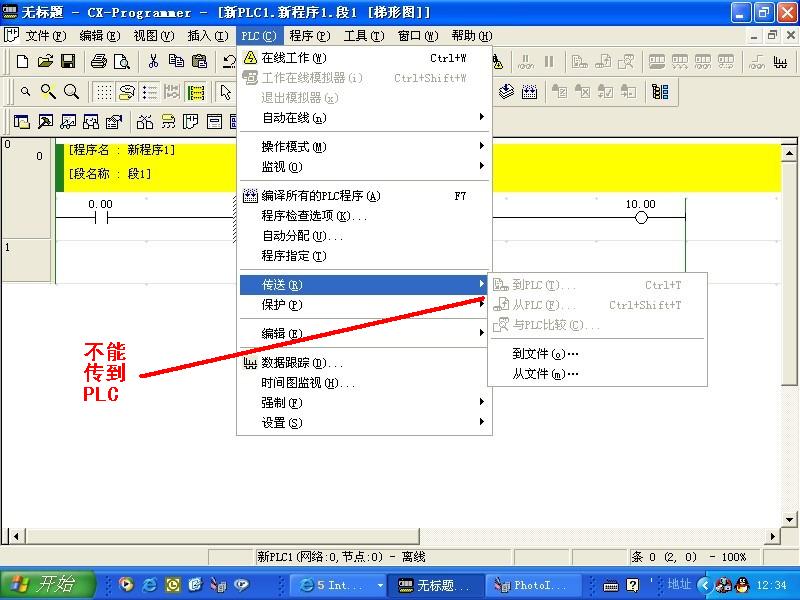Toggle the ladder grid display
800x600 pixels.
coord(104,92)
